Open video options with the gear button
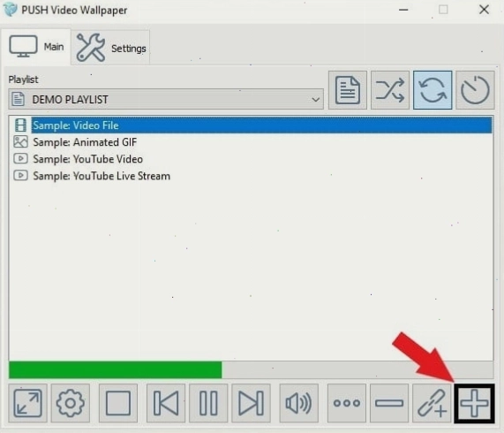The width and height of the screenshot is (504, 433). [70, 403]
